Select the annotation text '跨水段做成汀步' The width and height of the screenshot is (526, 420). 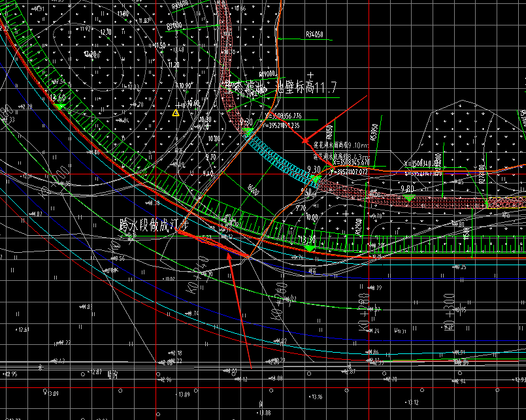pos(154,227)
